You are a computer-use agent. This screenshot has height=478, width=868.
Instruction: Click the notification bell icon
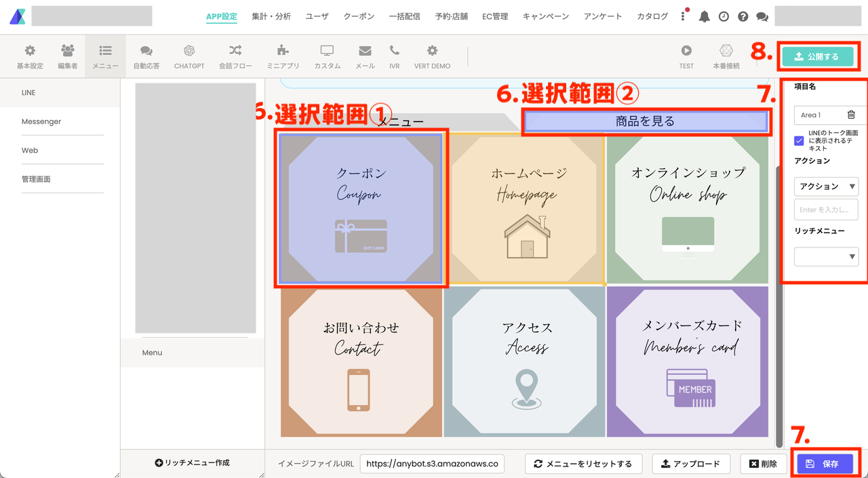[x=705, y=16]
